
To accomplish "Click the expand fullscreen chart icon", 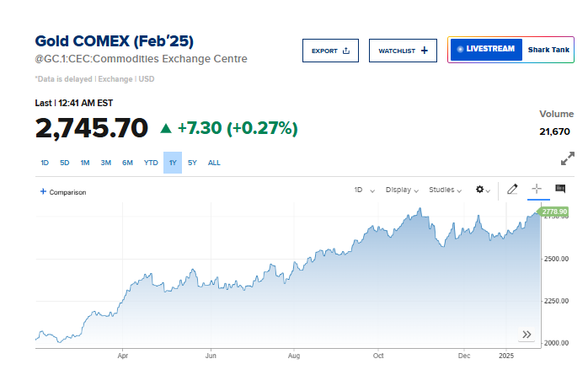I will [568, 158].
